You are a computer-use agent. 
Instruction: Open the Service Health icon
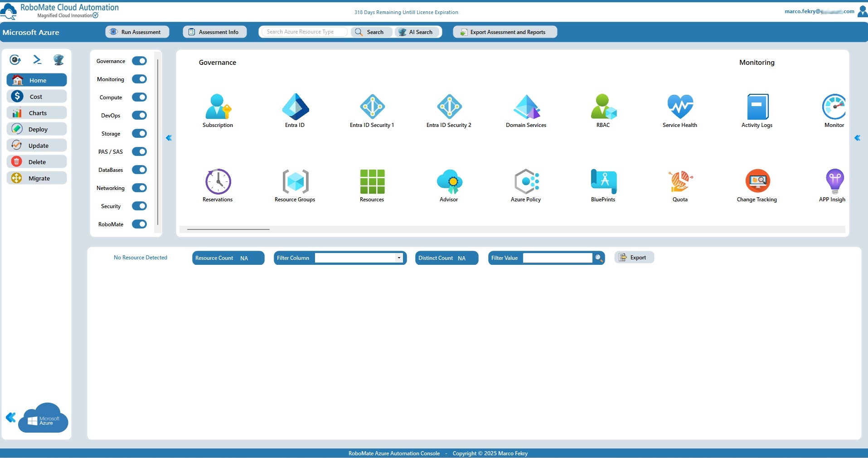(x=680, y=107)
